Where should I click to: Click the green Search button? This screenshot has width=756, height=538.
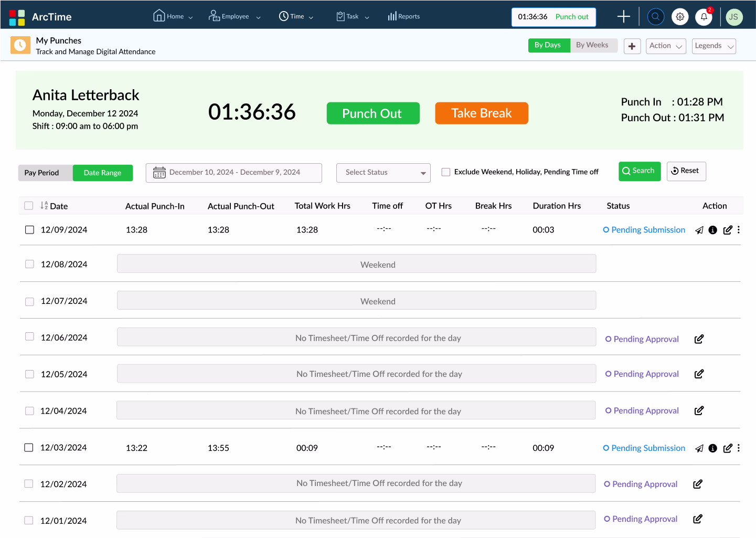[x=640, y=171]
